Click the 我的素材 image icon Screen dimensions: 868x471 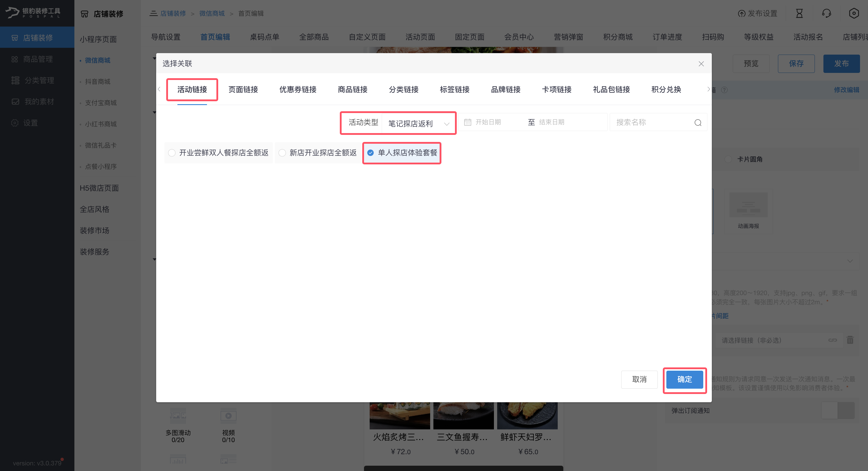tap(15, 102)
